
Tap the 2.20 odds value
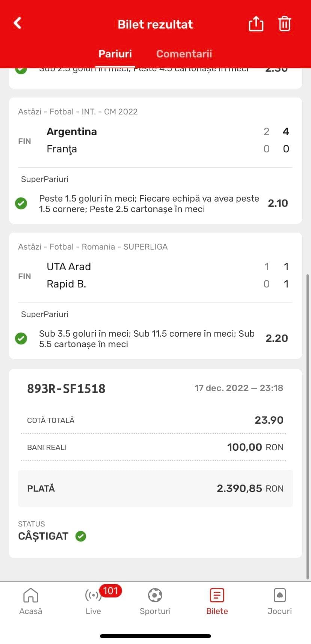click(277, 339)
